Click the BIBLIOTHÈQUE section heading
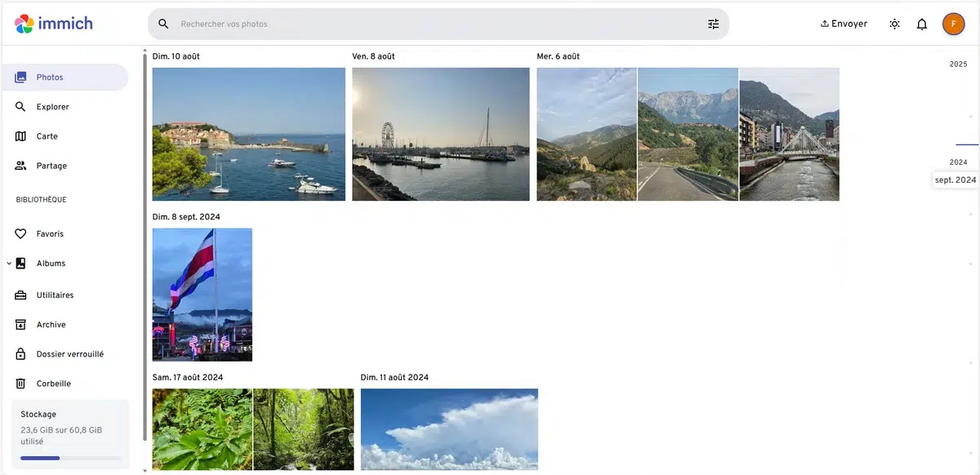980x475 pixels. (x=41, y=200)
